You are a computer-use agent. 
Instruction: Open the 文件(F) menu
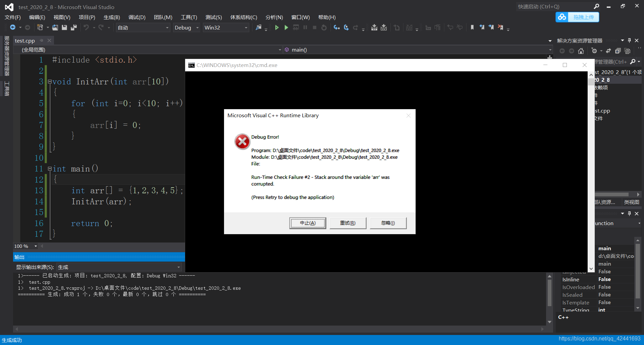(x=13, y=17)
